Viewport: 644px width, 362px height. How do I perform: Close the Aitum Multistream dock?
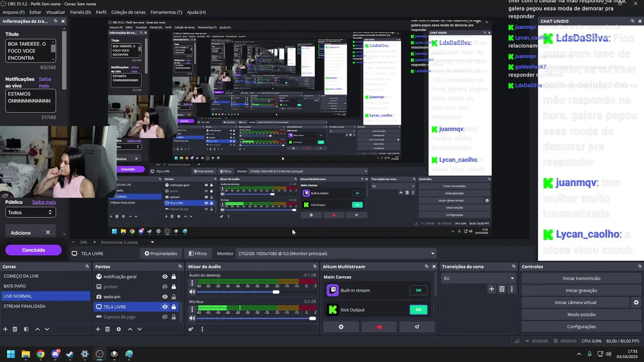(x=434, y=266)
